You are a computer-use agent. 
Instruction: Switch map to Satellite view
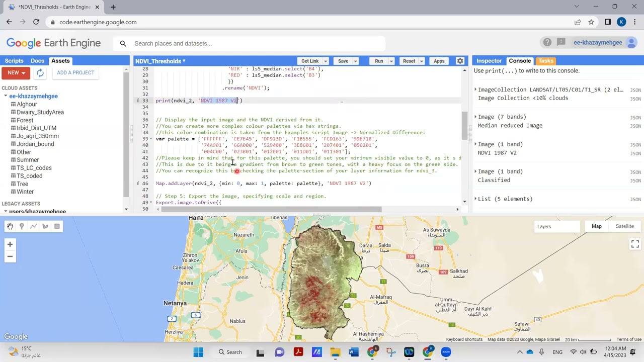624,226
